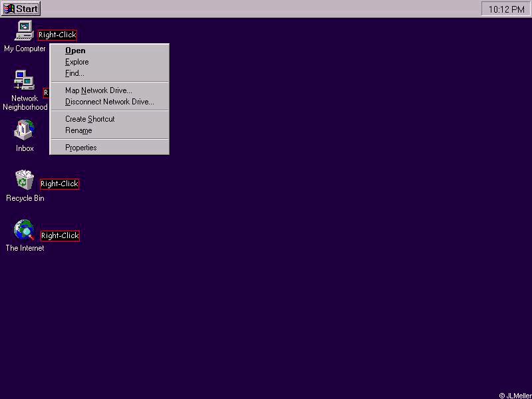Viewport: 532px width, 399px height.
Task: Choose Disconnect Network Drive... entry
Action: click(x=110, y=102)
